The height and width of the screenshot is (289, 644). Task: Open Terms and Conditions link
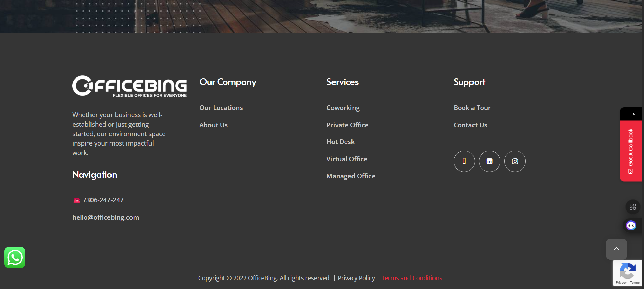point(411,278)
